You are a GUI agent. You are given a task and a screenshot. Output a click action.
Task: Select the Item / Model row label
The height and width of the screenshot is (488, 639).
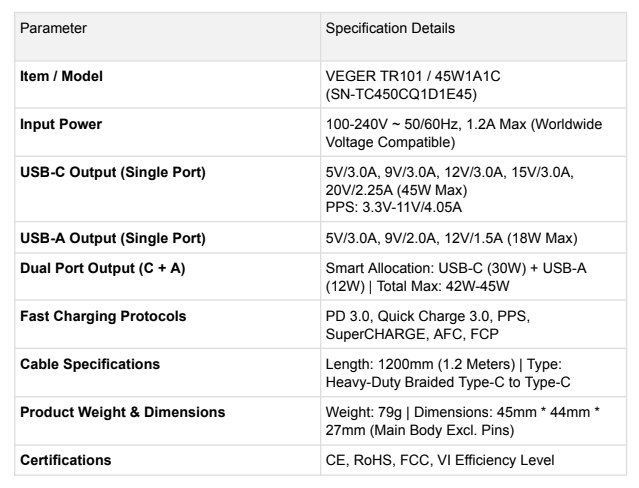(61, 76)
